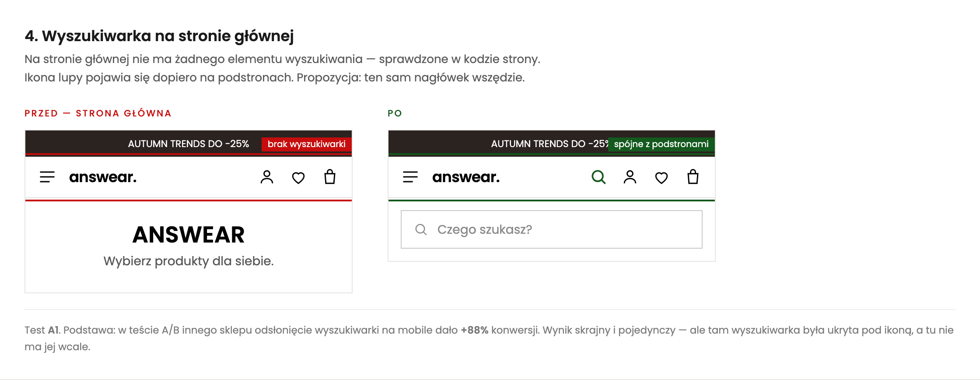Click answear. logo in PRZED mockup
Image resolution: width=980 pixels, height=380 pixels.
point(103,177)
